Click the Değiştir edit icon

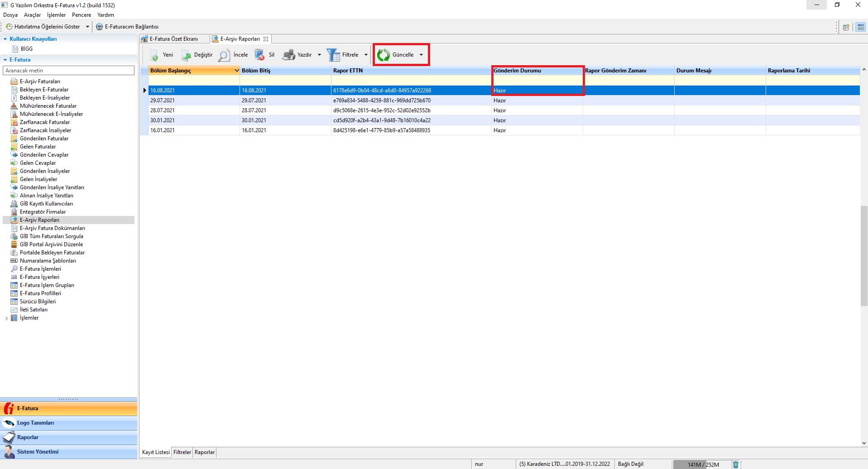tap(186, 55)
